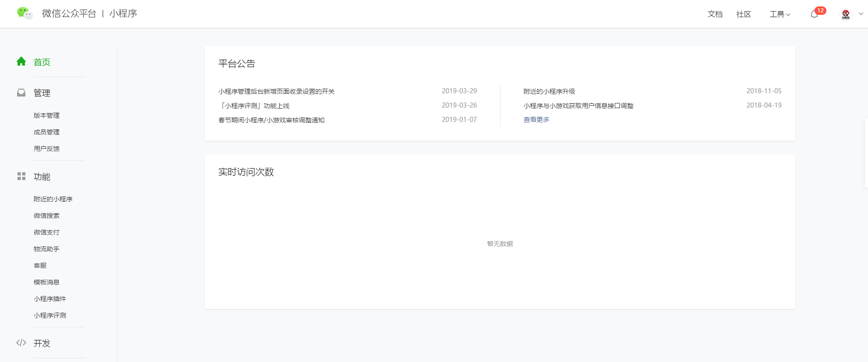Open 物流助手 in sidebar
The height and width of the screenshot is (362, 868).
47,249
